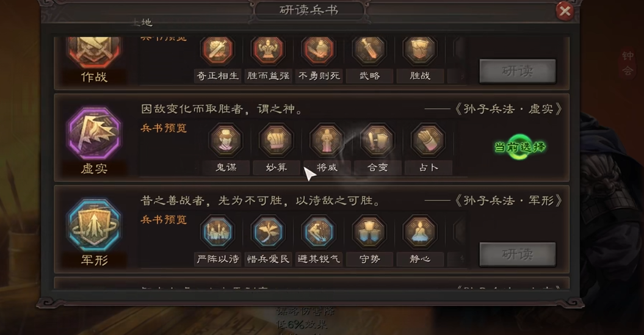Choose the 胜而益强 skill icon
The image size is (644, 335).
pos(268,50)
